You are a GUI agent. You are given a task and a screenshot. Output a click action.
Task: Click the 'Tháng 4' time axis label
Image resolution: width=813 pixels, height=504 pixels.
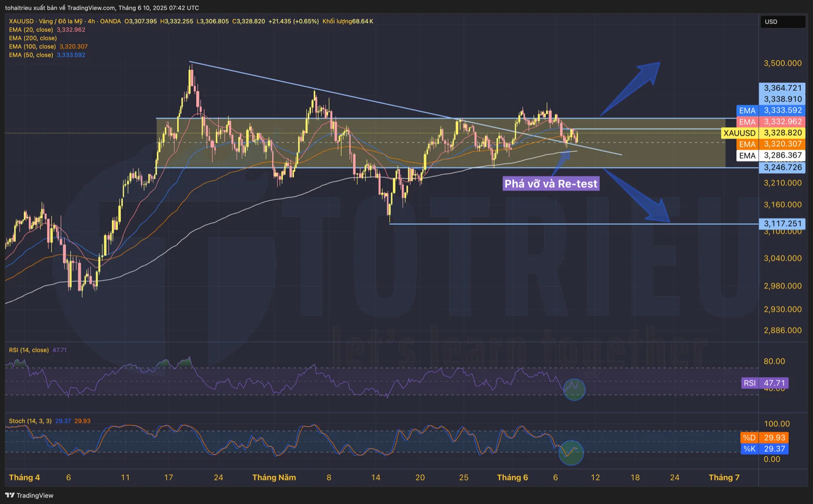click(24, 477)
